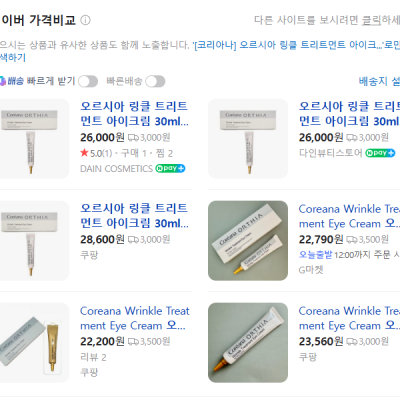Screen dimensions: 400x400
Task: Click the star rating 5.0 icon
Action: coord(84,153)
